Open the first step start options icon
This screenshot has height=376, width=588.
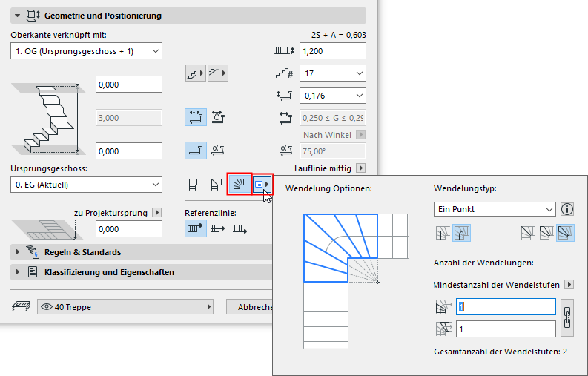pyautogui.click(x=195, y=73)
